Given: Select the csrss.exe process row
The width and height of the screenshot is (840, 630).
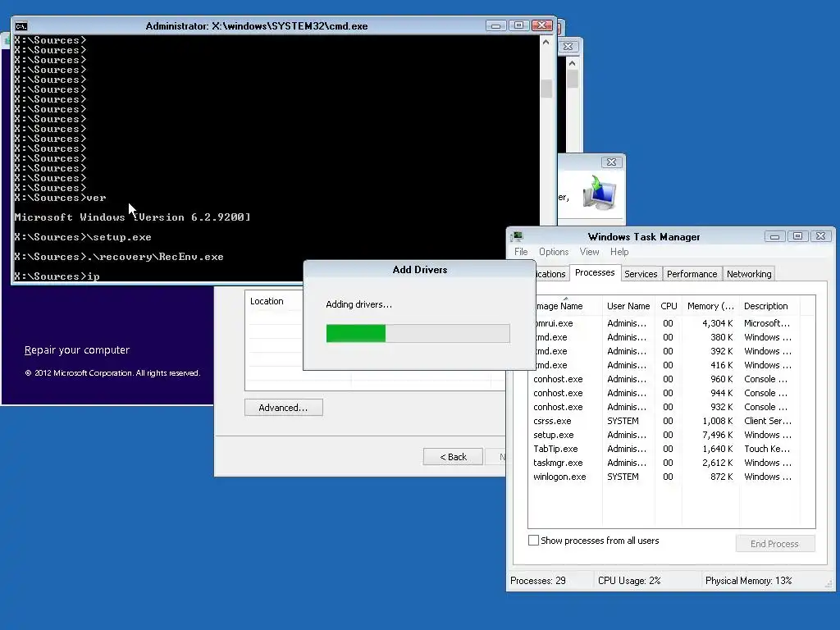Looking at the screenshot, I should pos(663,421).
